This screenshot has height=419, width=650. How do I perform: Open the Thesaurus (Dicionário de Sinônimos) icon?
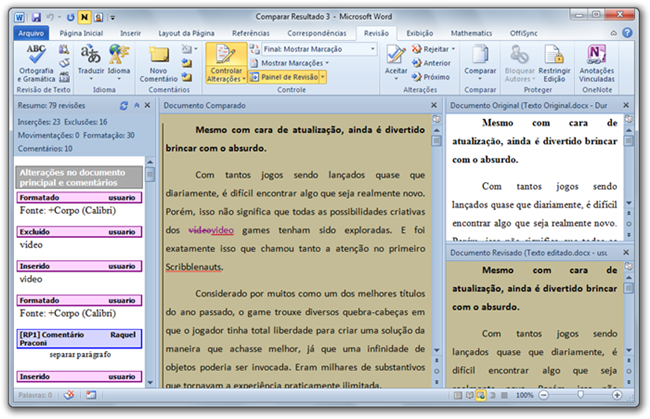click(x=64, y=63)
